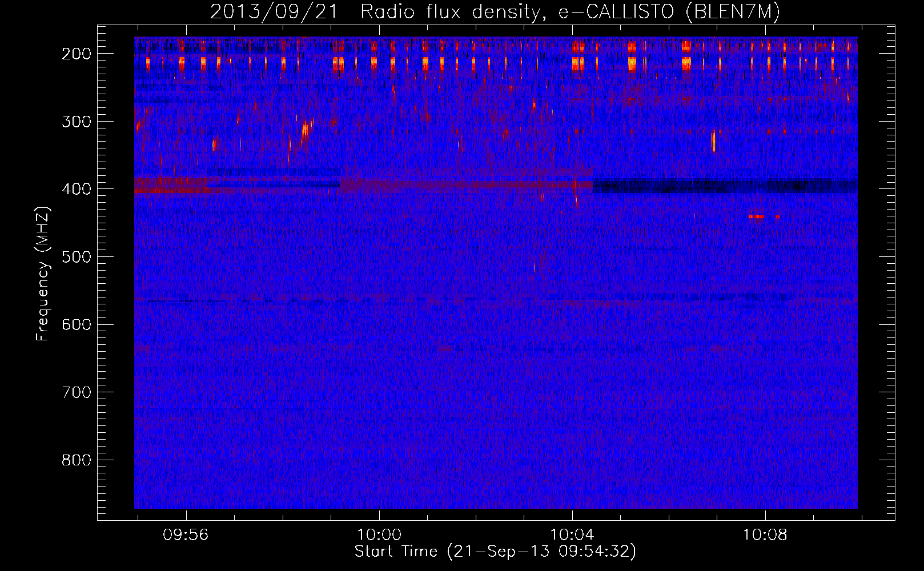
Task: Click the 10:00 time tick label
Action: point(379,535)
